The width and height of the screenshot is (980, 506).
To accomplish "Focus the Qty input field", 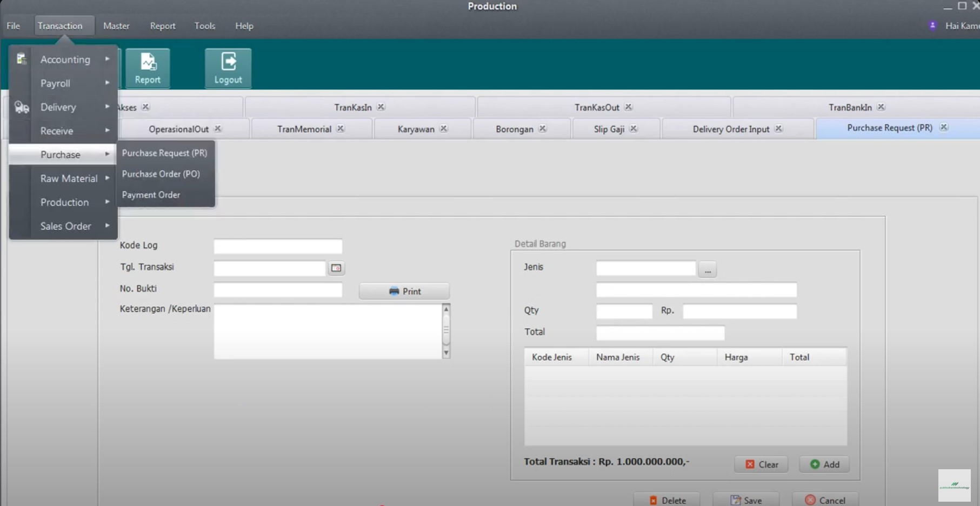I will [624, 311].
